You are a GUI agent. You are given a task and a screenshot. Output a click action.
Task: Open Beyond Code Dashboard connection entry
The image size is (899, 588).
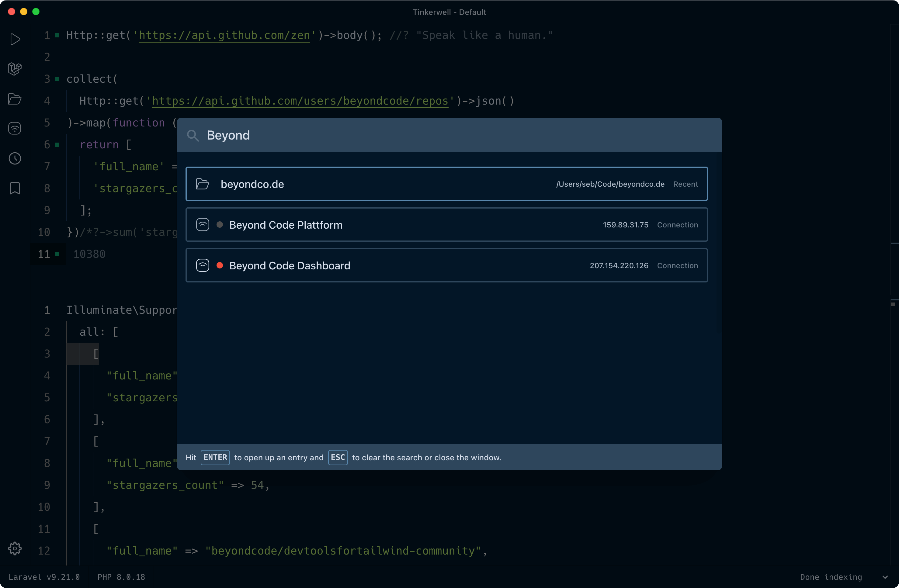446,265
